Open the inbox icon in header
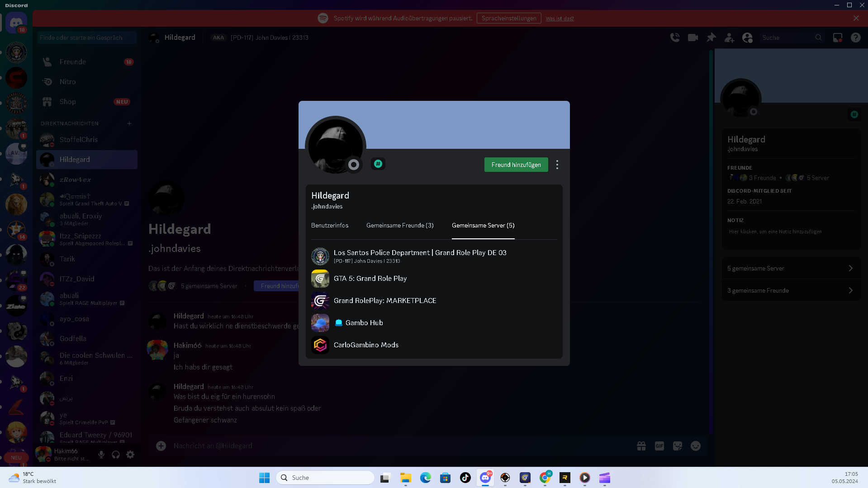The width and height of the screenshot is (868, 488). click(838, 38)
